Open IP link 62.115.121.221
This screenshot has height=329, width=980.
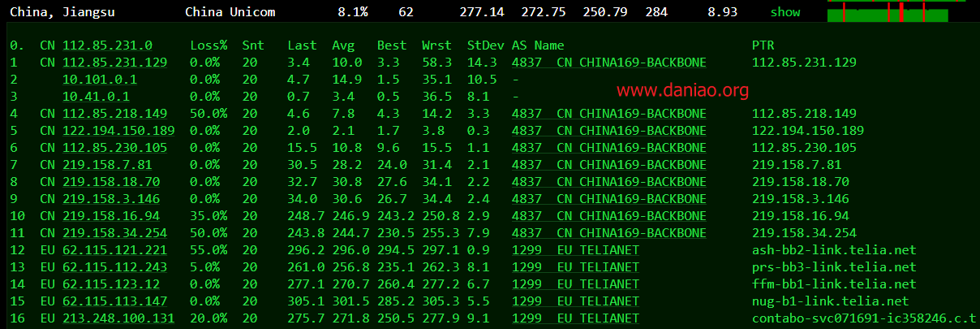pos(114,250)
